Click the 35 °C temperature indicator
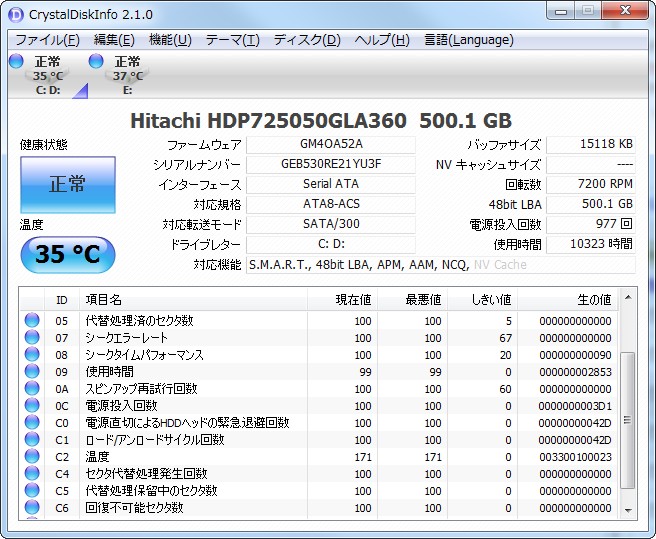Viewport: 656px width, 539px height. click(67, 254)
